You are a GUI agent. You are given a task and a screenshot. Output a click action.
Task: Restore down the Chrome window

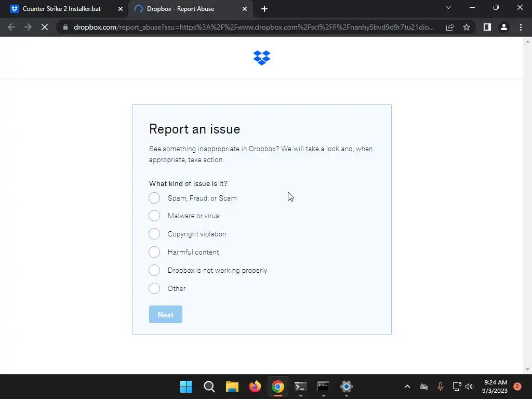(496, 7)
